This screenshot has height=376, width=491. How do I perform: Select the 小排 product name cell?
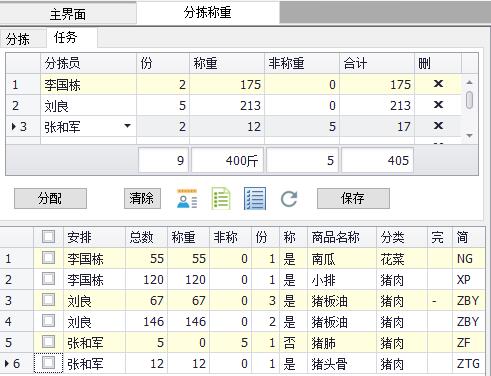pyautogui.click(x=342, y=279)
